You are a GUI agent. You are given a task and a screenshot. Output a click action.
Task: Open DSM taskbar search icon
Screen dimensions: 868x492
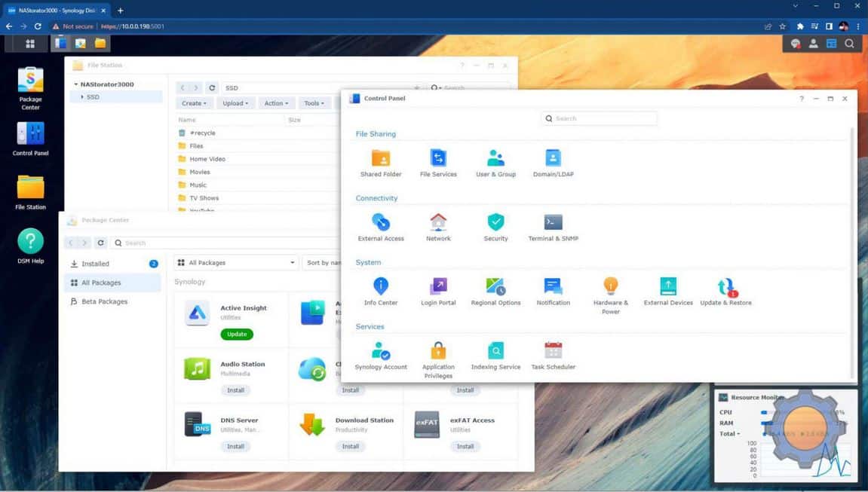click(849, 43)
